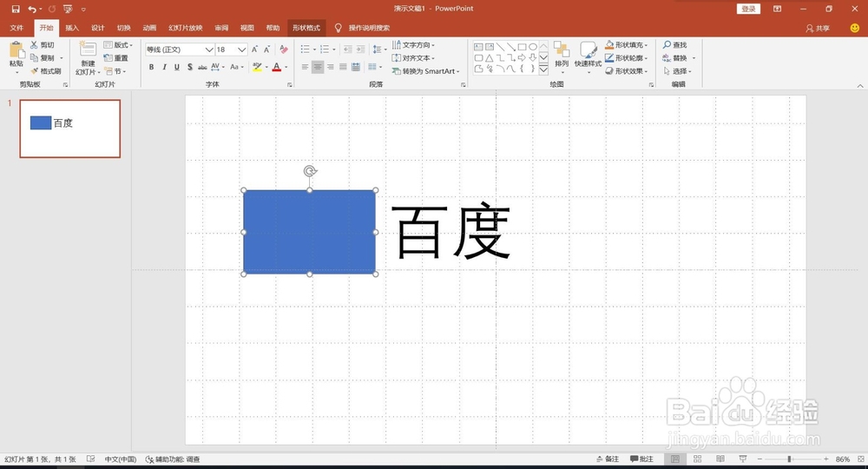Open the 形状填充 shape fill menu

tap(627, 45)
